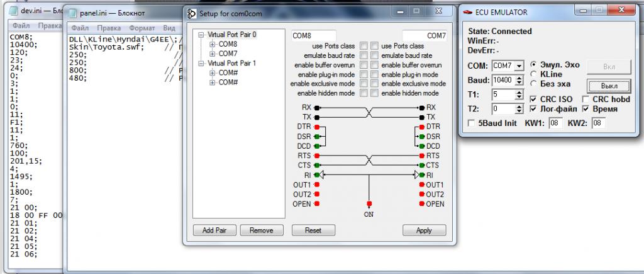Click the right OPEN red pin dot
Viewport: 644px width, 274px height.
pyautogui.click(x=422, y=203)
